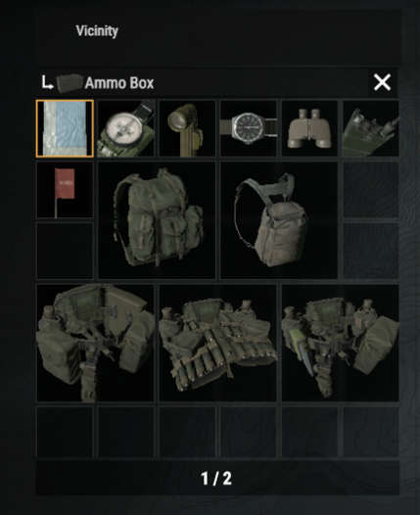Close the Ammo Box container
420x515 pixels.
tap(382, 82)
